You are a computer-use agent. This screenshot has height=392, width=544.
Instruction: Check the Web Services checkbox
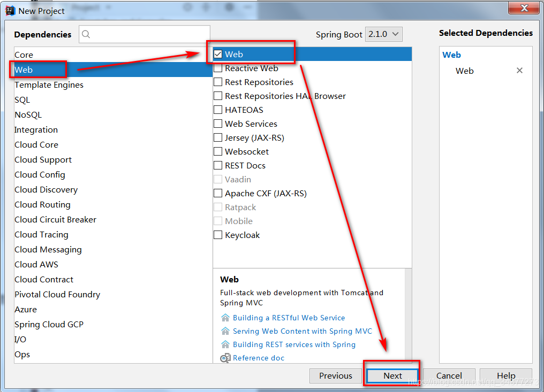click(x=218, y=124)
